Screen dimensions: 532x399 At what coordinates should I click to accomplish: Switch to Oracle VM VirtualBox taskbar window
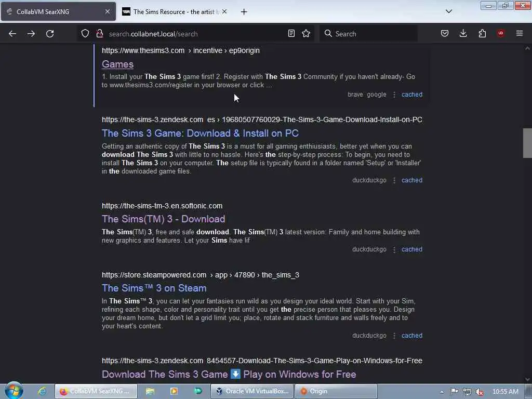coord(251,391)
